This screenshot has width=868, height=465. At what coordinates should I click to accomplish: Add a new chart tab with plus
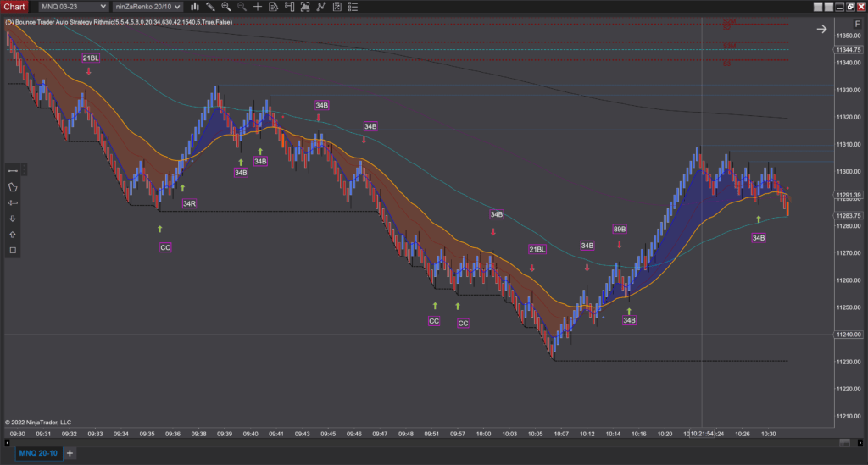pyautogui.click(x=70, y=453)
